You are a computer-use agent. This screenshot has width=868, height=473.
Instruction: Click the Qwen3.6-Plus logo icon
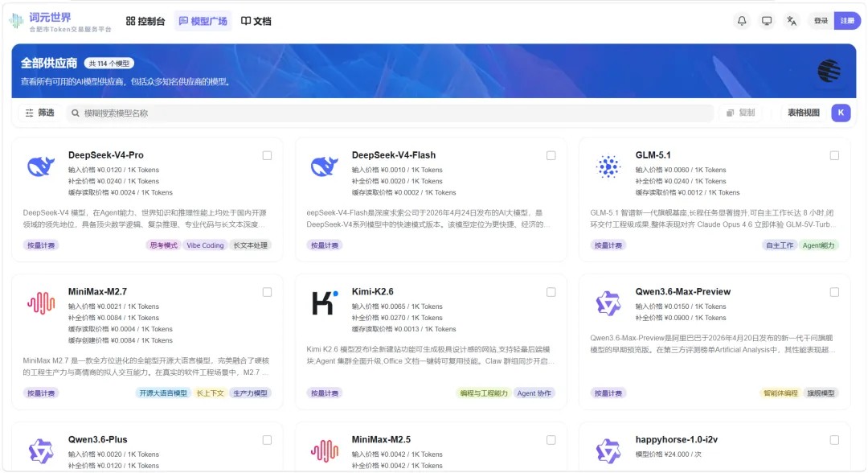[x=41, y=450]
